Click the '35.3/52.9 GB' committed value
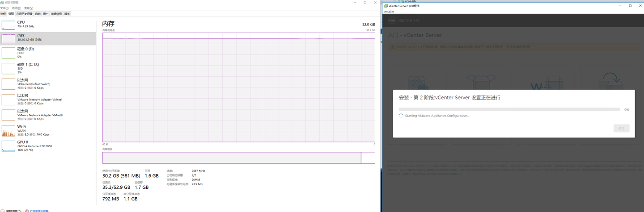This screenshot has height=212, width=644. [x=116, y=187]
